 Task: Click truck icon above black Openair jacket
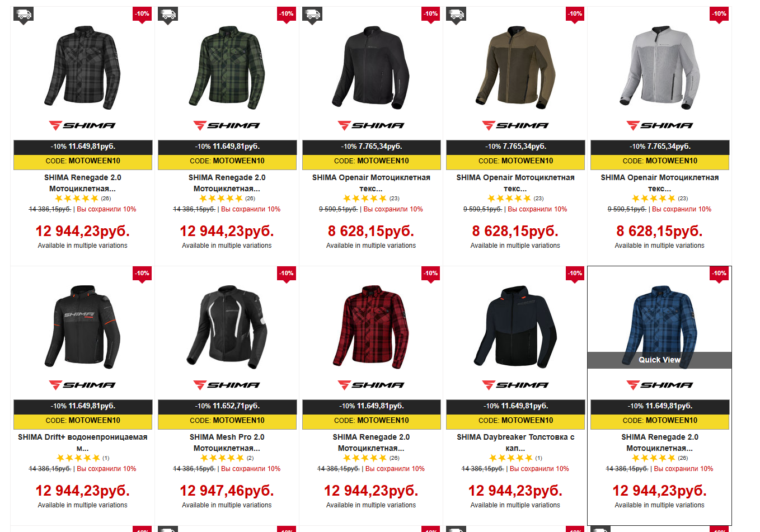[x=312, y=16]
